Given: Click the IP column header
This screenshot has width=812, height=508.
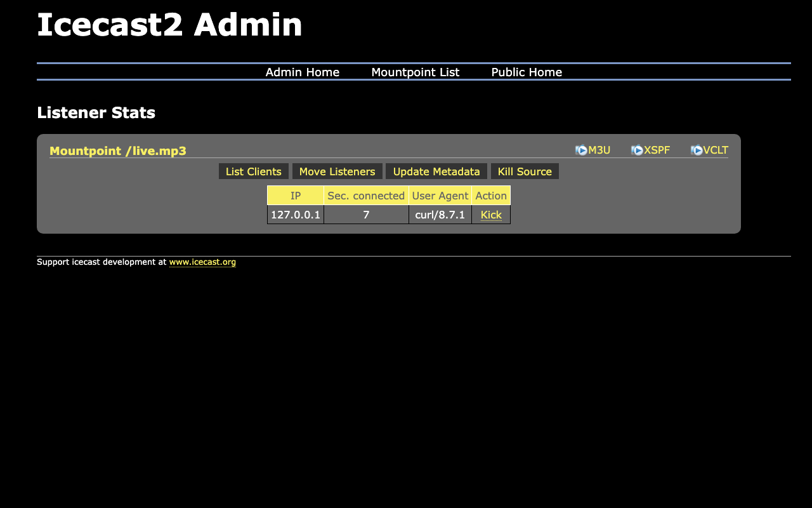Looking at the screenshot, I should click(x=296, y=196).
